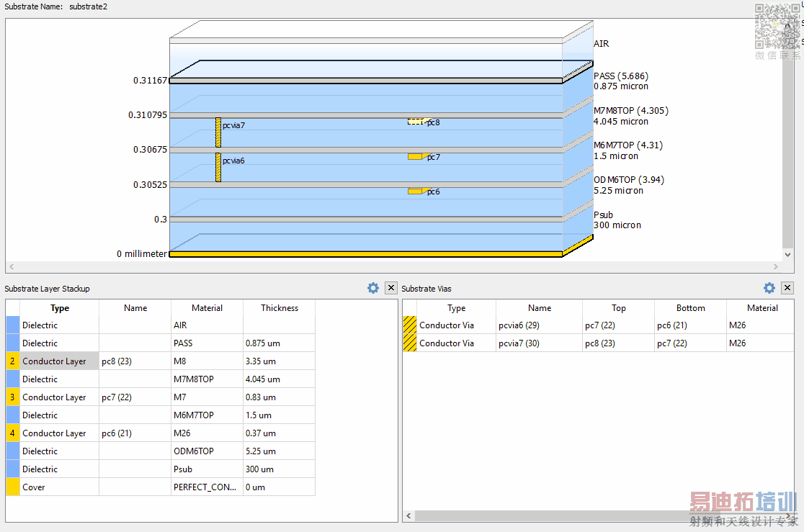Select the pcvia7 via in diagram
Screen dimensions: 804x532
point(218,132)
